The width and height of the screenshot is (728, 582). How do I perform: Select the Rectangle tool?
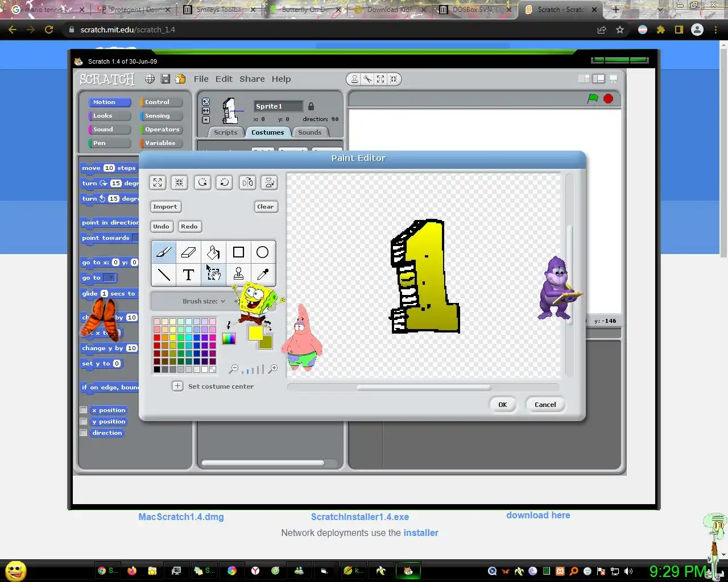tap(238, 252)
